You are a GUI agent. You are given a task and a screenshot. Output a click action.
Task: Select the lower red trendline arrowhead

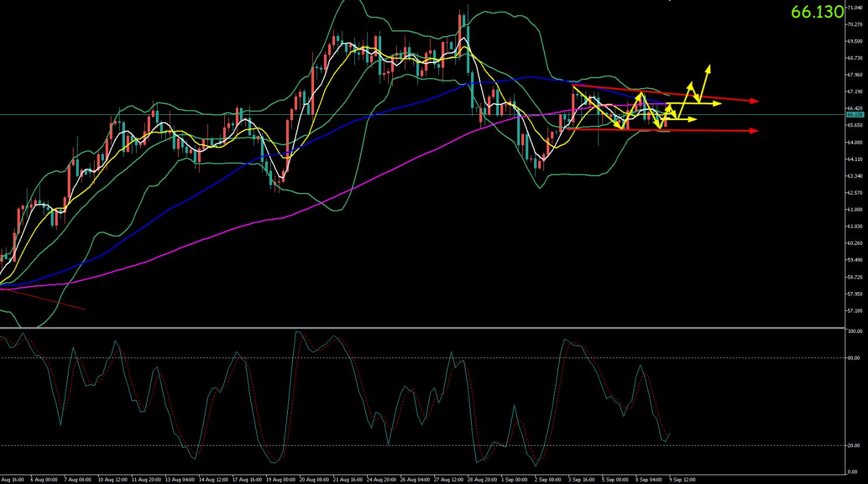[x=754, y=131]
